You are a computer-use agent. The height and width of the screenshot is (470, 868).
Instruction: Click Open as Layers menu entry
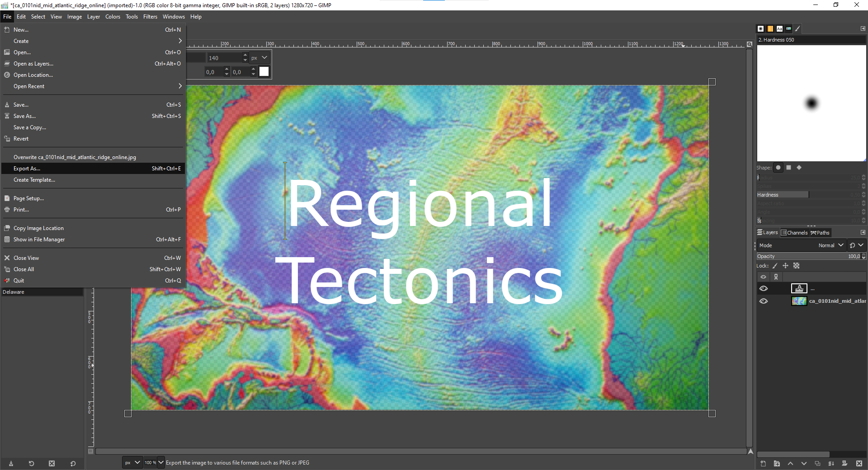(x=93, y=64)
